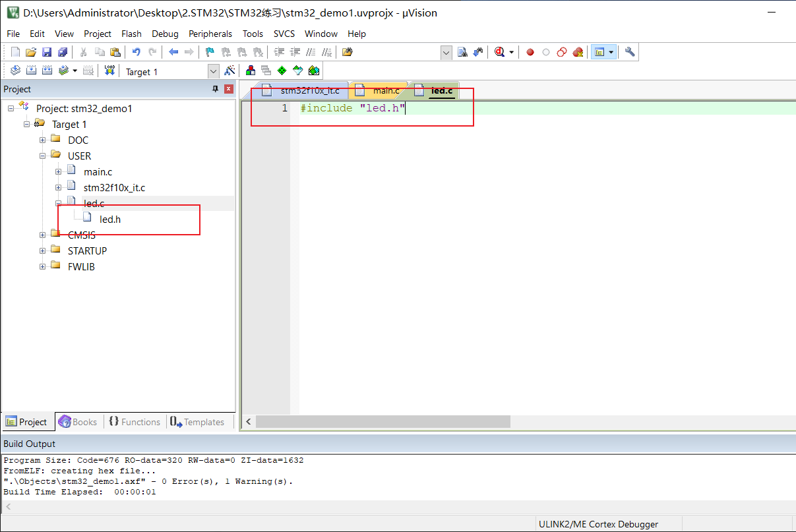Open Options for Target magic wand
The image size is (796, 532).
(x=230, y=71)
